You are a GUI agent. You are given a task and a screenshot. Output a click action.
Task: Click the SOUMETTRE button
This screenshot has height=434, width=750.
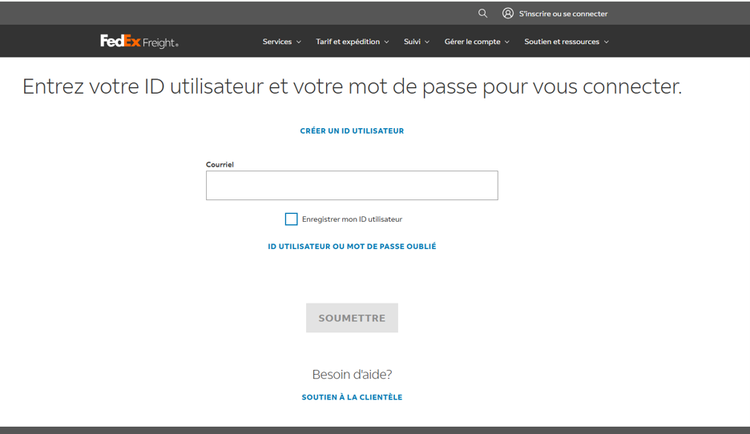tap(352, 318)
